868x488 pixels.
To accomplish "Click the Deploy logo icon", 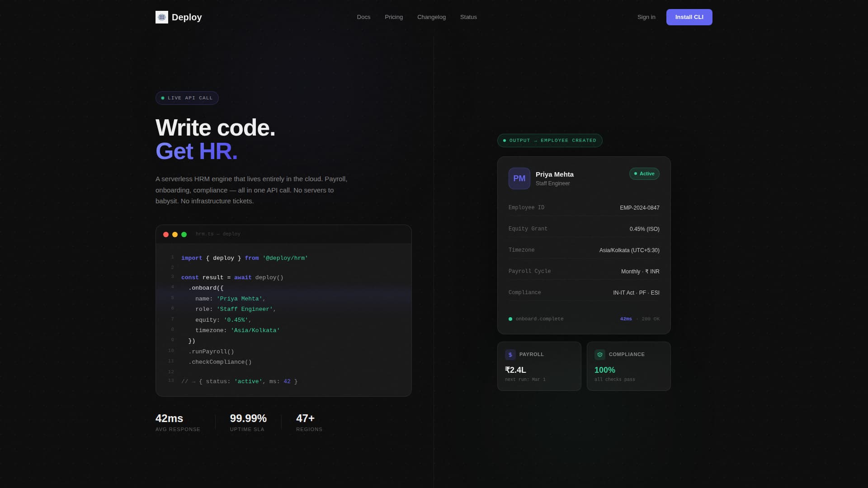I will pos(162,17).
